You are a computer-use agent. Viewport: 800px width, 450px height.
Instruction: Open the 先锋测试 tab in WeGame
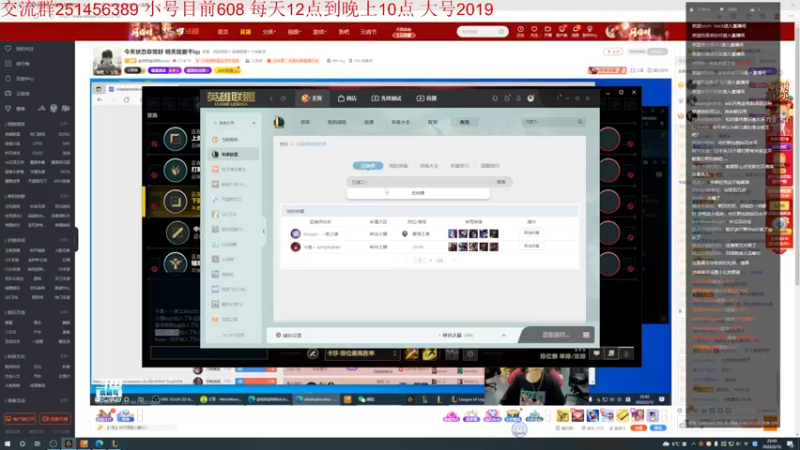(386, 98)
